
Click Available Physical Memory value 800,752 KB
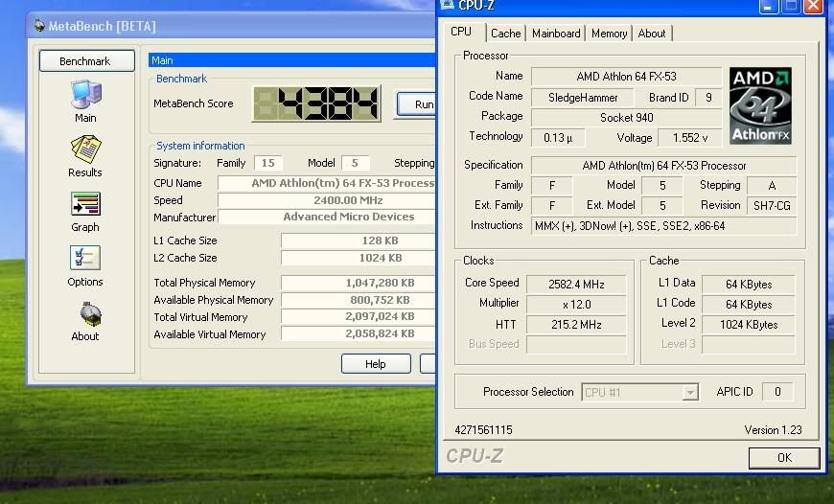pyautogui.click(x=358, y=300)
